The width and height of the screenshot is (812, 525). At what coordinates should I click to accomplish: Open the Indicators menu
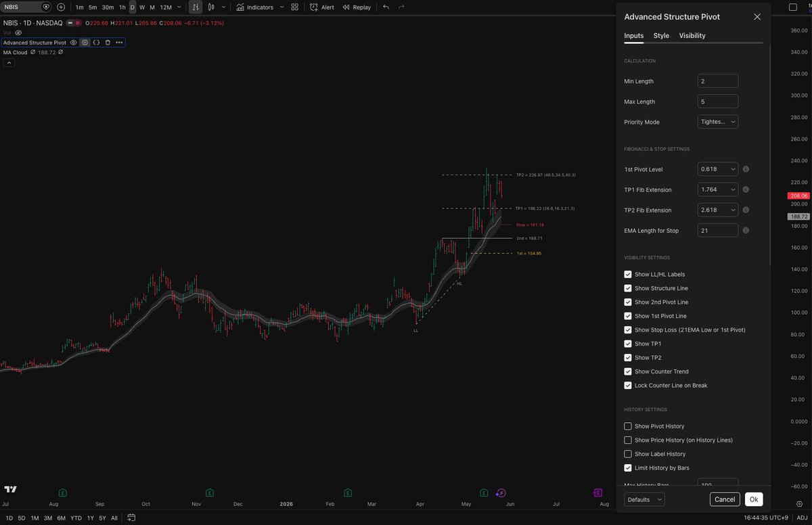[x=255, y=7]
